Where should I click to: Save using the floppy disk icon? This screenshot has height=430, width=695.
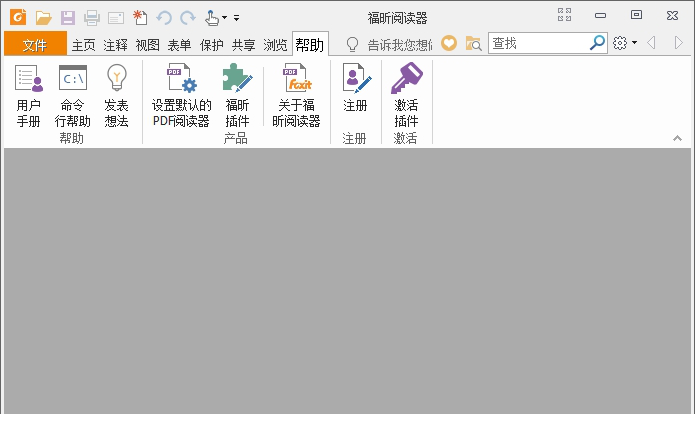pyautogui.click(x=68, y=18)
